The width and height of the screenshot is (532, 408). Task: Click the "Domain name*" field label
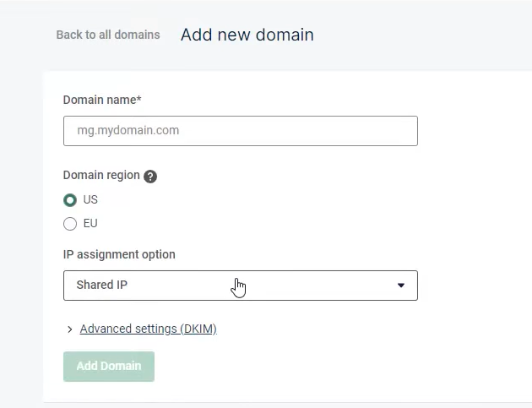[x=100, y=100]
